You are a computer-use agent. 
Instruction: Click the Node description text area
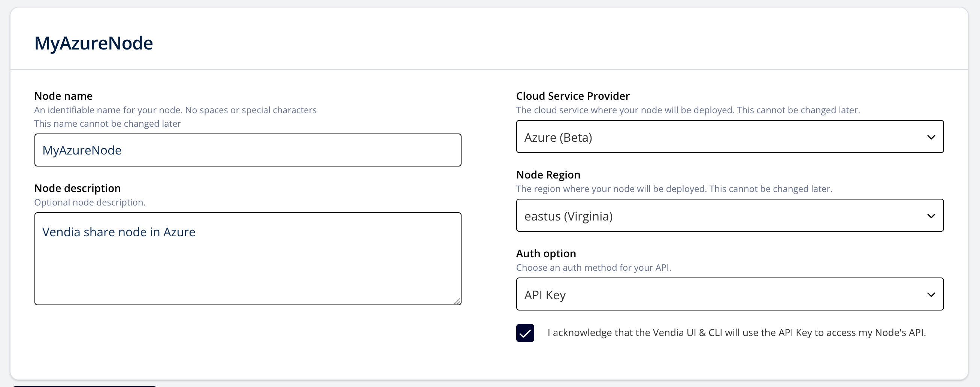coord(248,259)
